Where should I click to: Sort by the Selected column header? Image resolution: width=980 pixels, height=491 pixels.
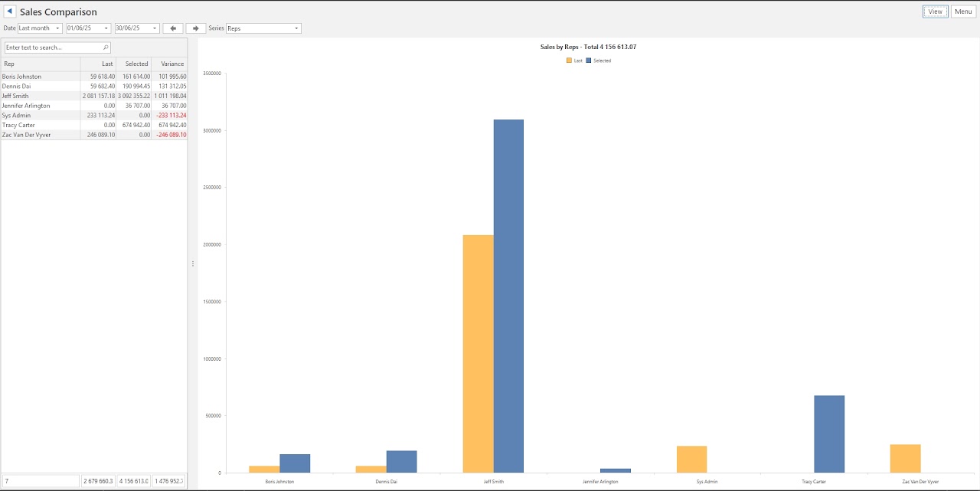pyautogui.click(x=134, y=64)
